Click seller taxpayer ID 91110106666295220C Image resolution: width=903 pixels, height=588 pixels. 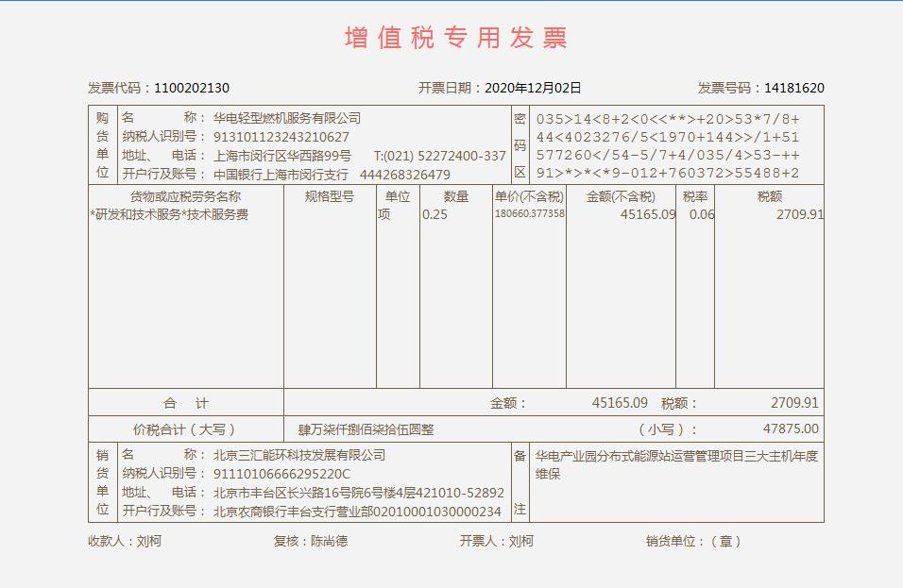281,474
